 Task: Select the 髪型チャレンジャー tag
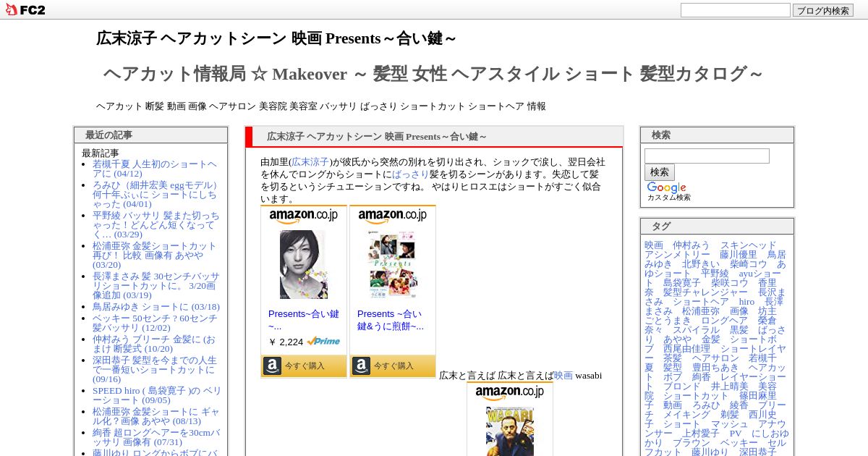(x=706, y=292)
